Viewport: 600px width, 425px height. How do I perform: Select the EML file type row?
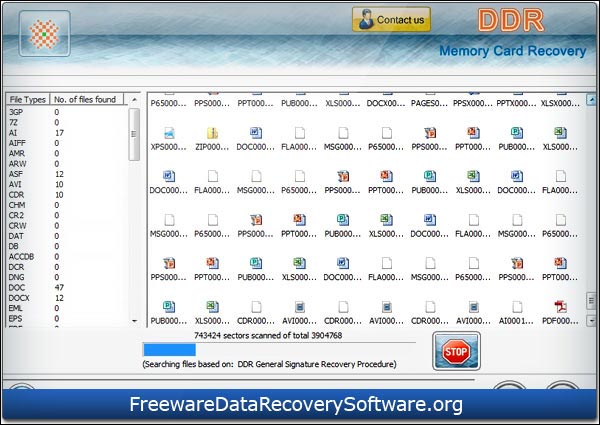pos(67,308)
